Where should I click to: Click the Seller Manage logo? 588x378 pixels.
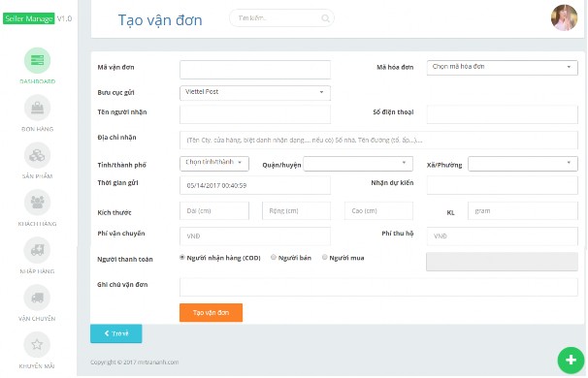[29, 18]
